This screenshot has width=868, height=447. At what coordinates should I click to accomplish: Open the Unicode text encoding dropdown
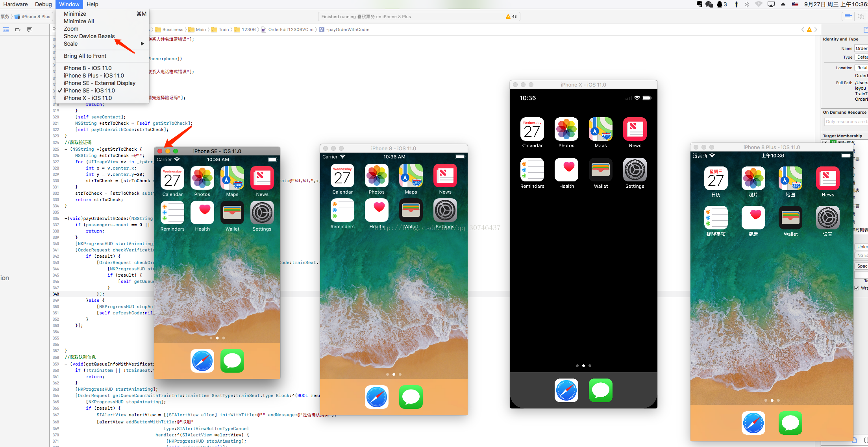tap(861, 247)
